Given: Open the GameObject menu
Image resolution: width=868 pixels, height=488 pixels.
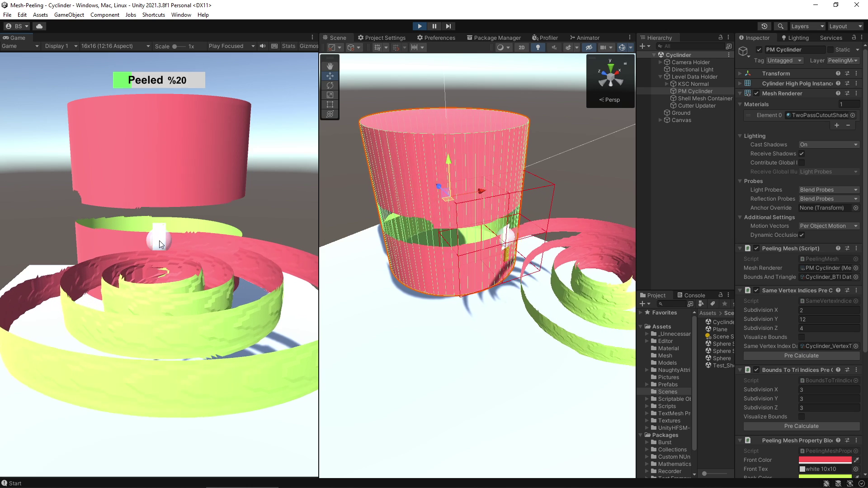Looking at the screenshot, I should (69, 15).
